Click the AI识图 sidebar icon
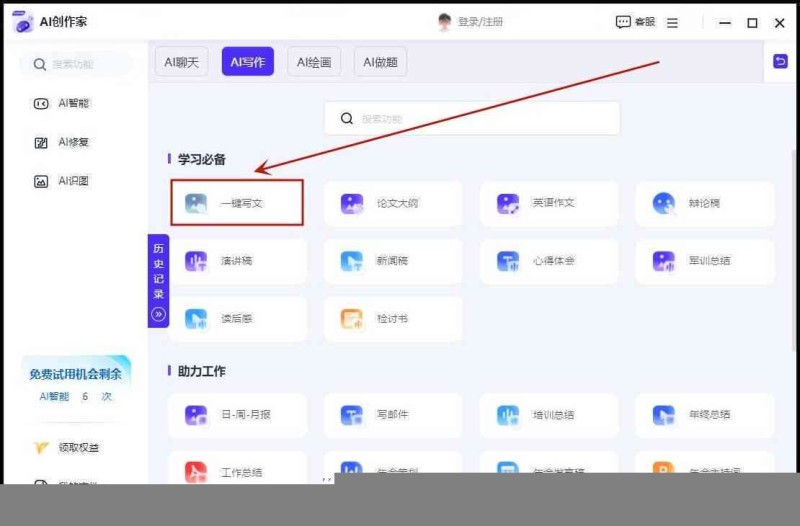Viewport: 800px width, 526px height. pos(41,182)
